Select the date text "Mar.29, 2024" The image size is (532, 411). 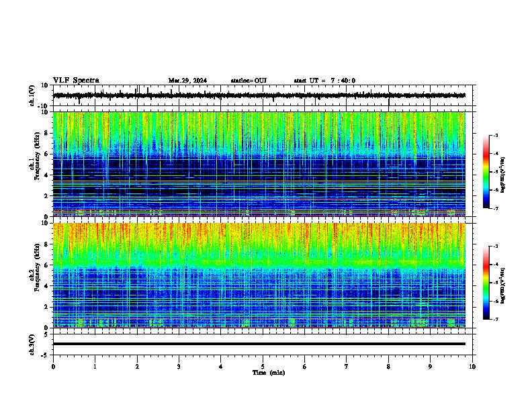(x=187, y=81)
